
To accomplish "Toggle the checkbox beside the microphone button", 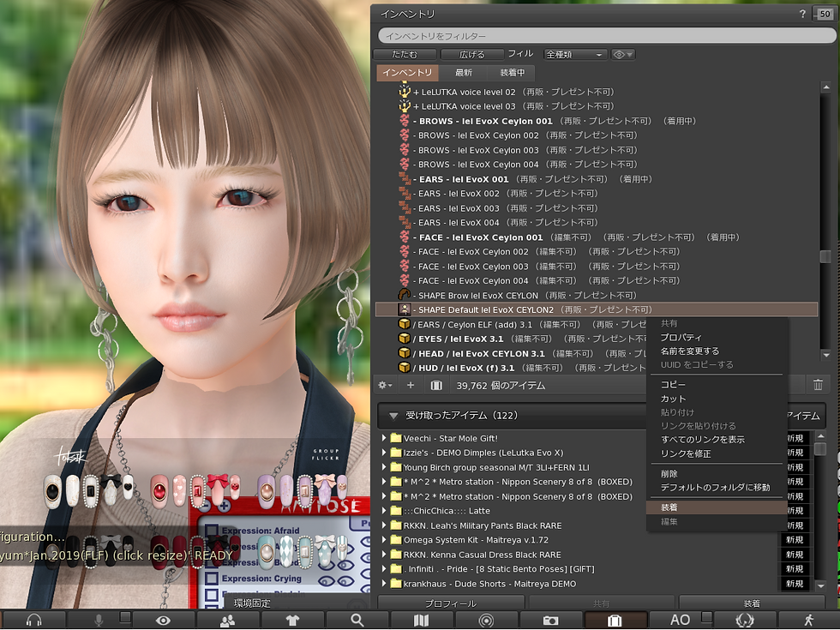I will tap(125, 617).
